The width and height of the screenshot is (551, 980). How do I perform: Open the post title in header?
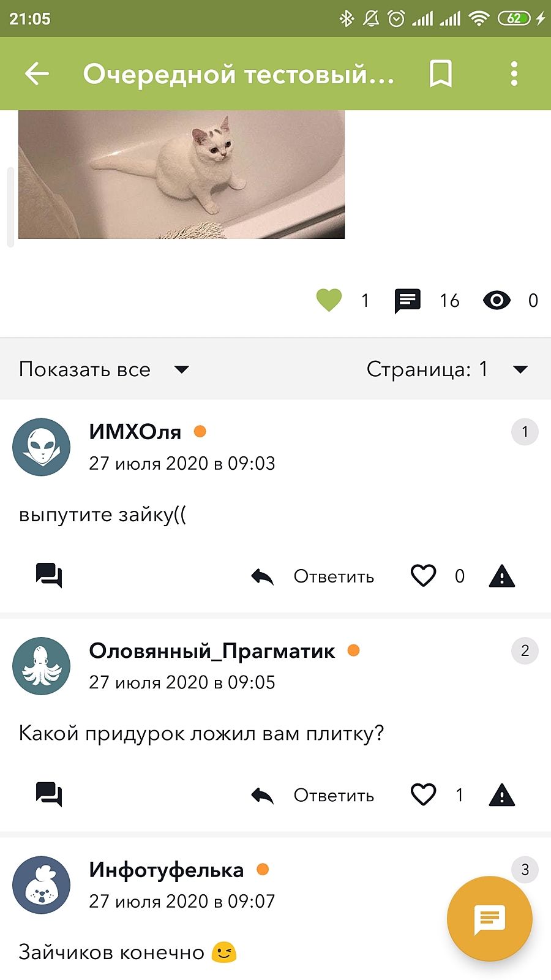(x=239, y=73)
